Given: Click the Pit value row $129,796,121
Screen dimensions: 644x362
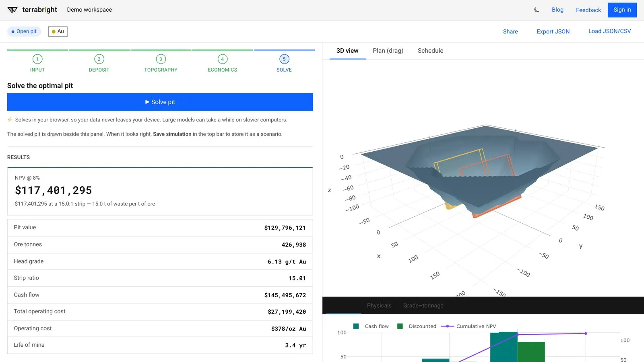Looking at the screenshot, I should click(160, 228).
